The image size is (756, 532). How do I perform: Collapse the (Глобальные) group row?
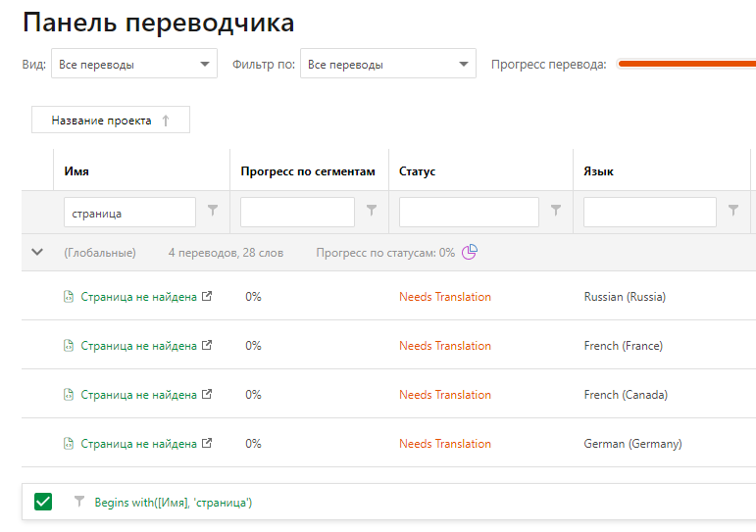[37, 253]
